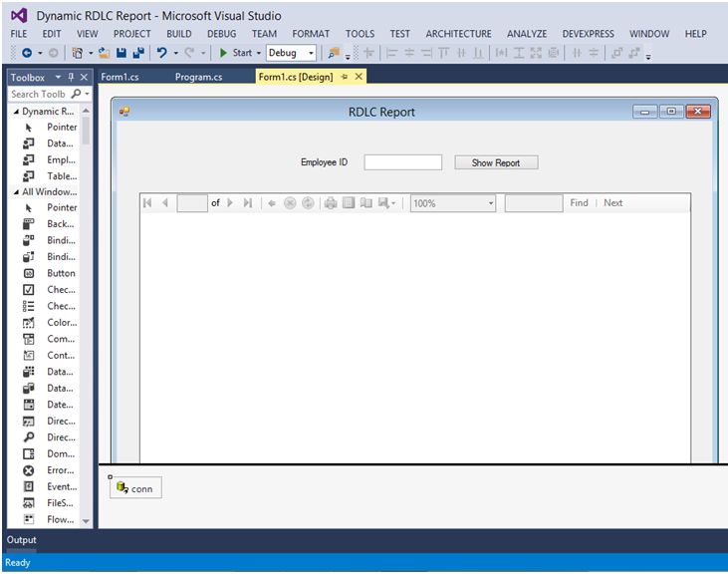This screenshot has height=574, width=728.
Task: Click Find in Files toolbar icon
Action: pos(334,53)
